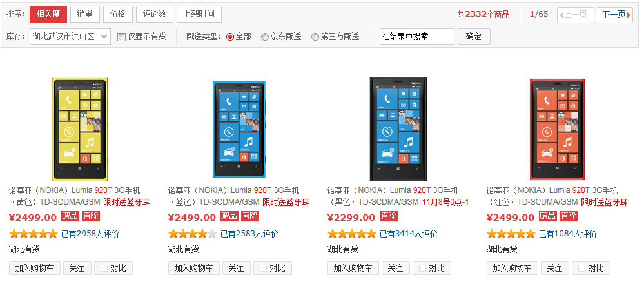Select the 京东配送 radio option

pos(265,37)
